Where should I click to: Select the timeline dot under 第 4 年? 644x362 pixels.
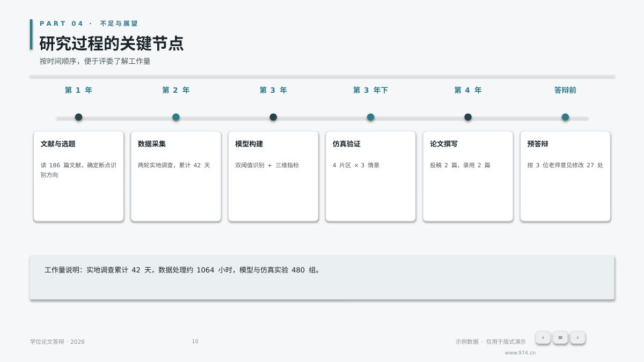pyautogui.click(x=468, y=117)
